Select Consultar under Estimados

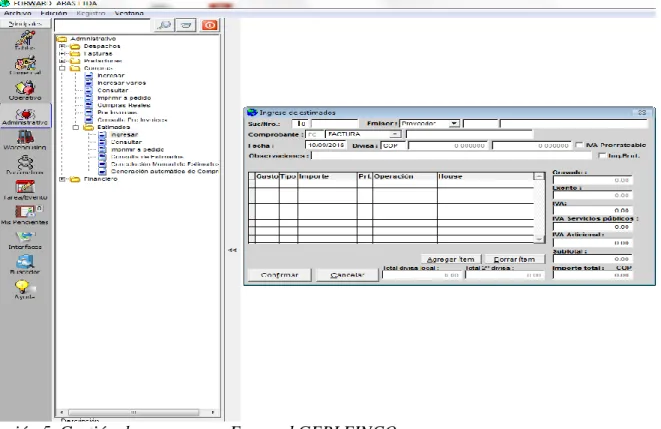click(x=126, y=142)
